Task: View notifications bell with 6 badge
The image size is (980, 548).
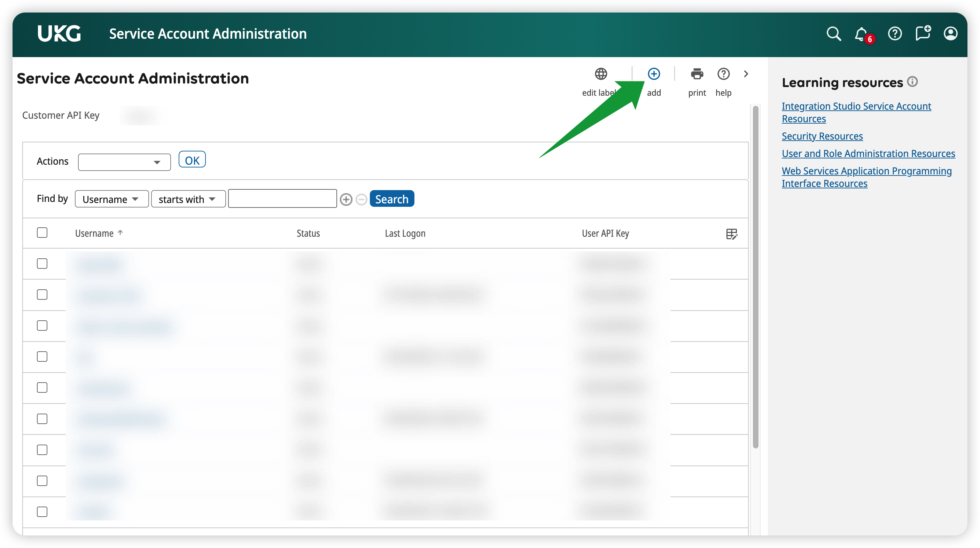Action: tap(861, 34)
